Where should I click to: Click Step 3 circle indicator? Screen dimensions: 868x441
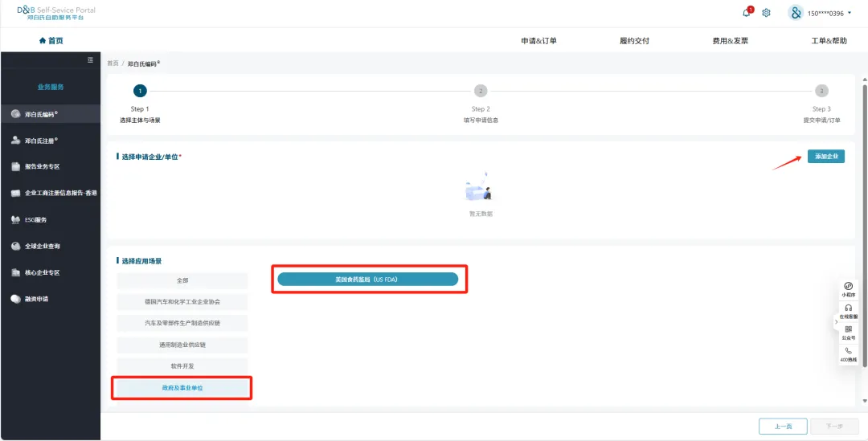(821, 91)
